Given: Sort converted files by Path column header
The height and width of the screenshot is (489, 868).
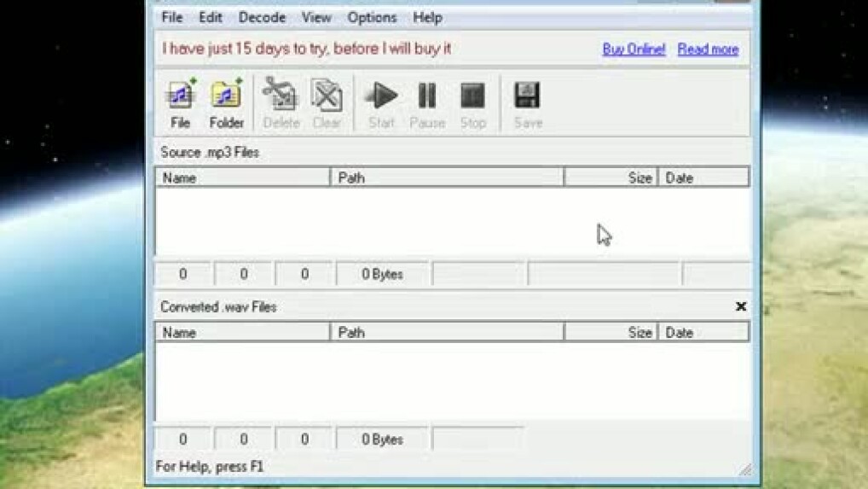Looking at the screenshot, I should 447,332.
